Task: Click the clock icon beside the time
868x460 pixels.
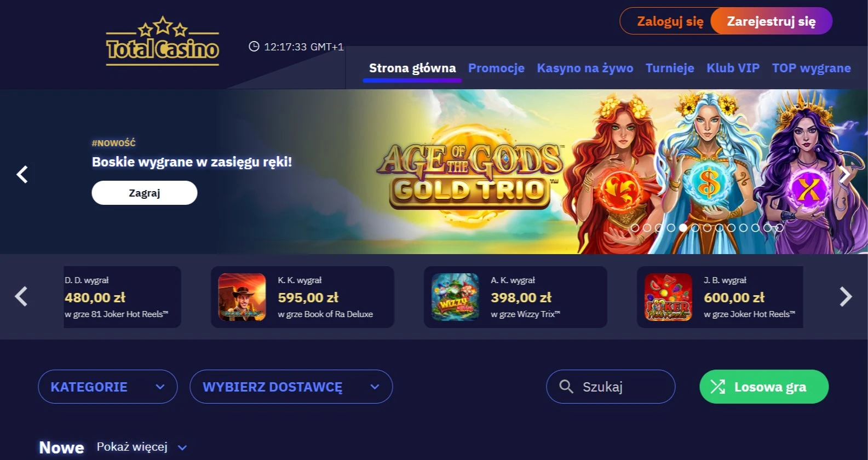Action: pyautogui.click(x=254, y=47)
